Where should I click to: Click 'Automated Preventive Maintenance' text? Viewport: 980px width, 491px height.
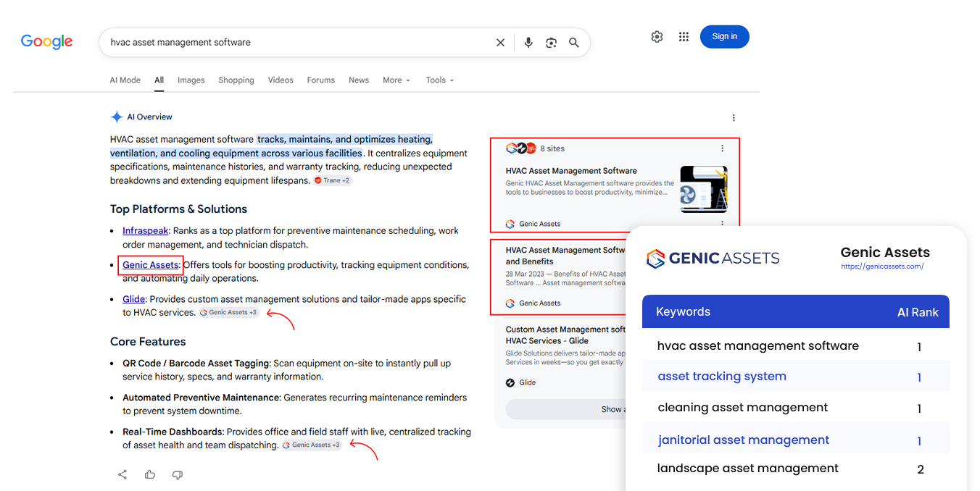(201, 398)
